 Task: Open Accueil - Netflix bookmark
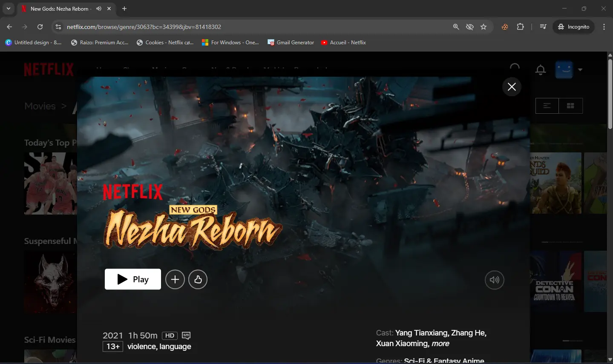point(343,43)
